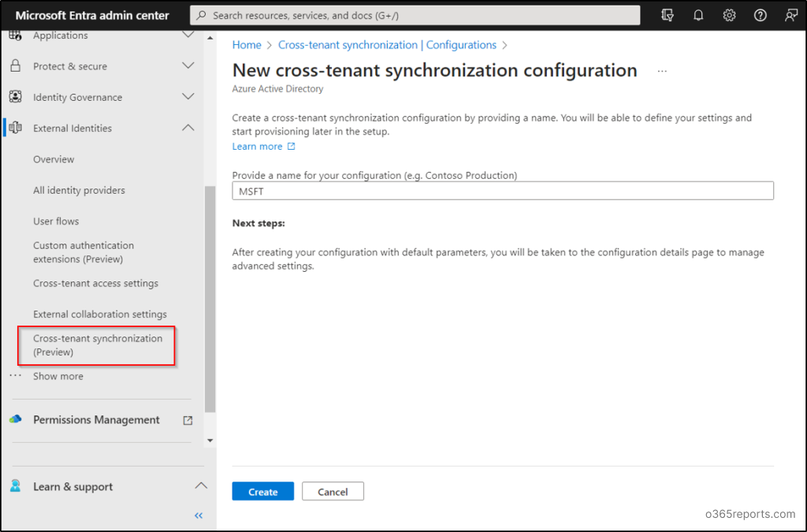
Task: Collapse the External Identities section
Action: click(x=188, y=128)
